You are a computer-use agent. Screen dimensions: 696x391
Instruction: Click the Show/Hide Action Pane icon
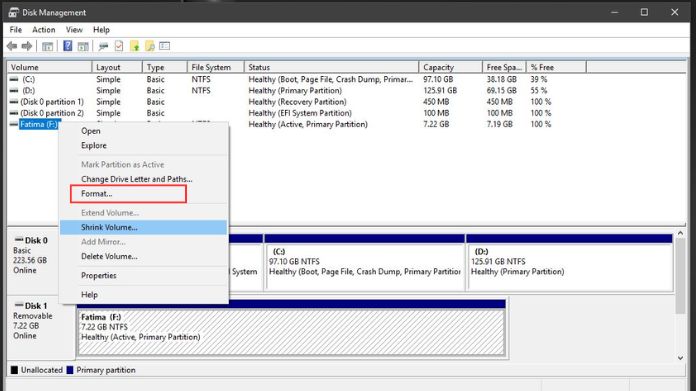[83, 46]
